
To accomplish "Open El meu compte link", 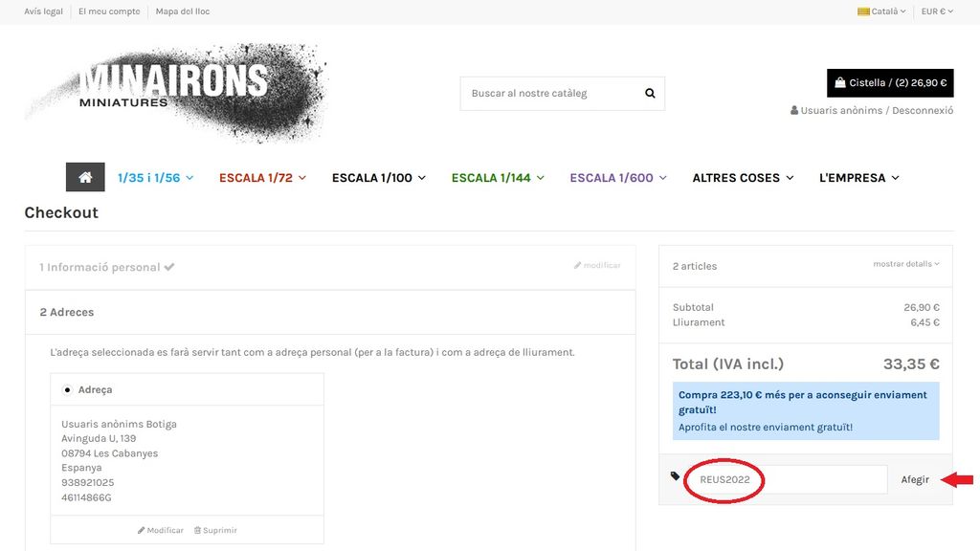I will (x=109, y=11).
